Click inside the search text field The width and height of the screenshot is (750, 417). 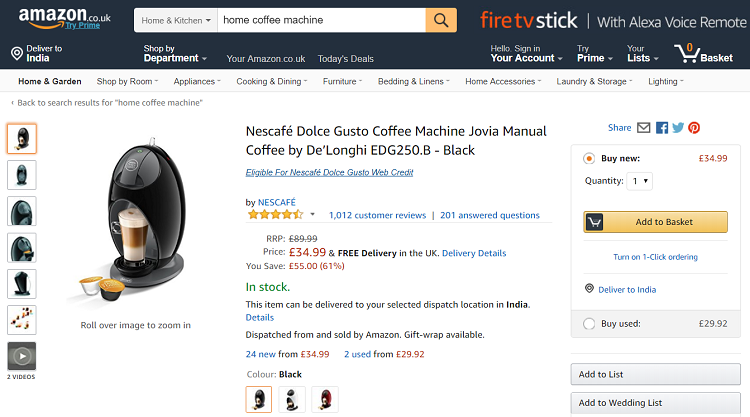(x=321, y=20)
